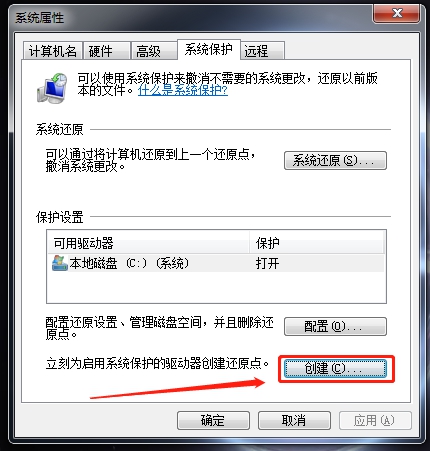Click the local disk C: drive icon
The image size is (430, 451).
[x=60, y=263]
